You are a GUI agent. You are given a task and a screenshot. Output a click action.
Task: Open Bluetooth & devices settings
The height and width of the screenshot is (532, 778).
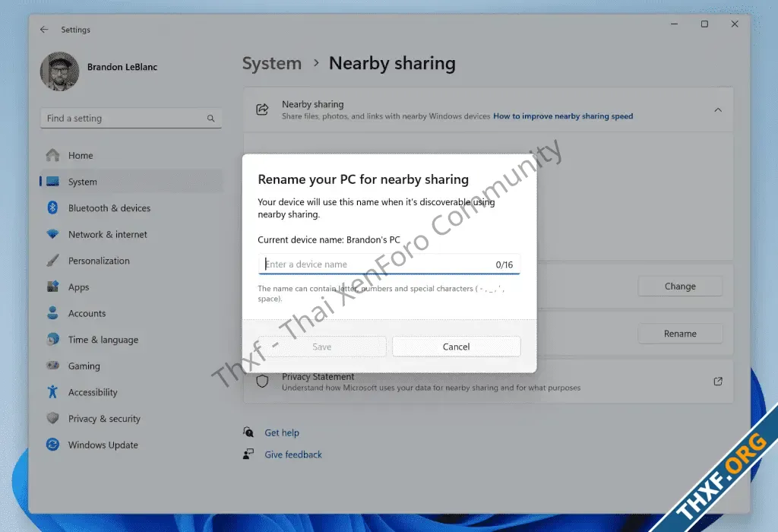[x=131, y=208]
